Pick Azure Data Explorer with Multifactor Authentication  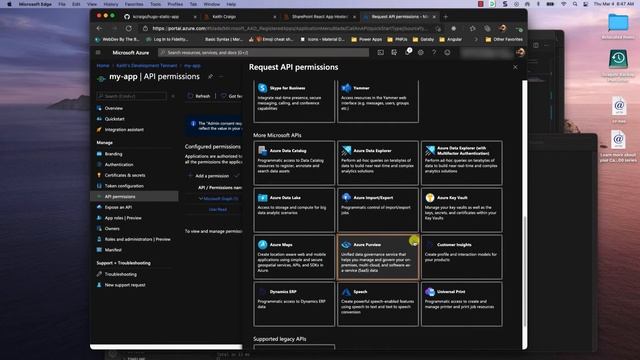(x=461, y=163)
